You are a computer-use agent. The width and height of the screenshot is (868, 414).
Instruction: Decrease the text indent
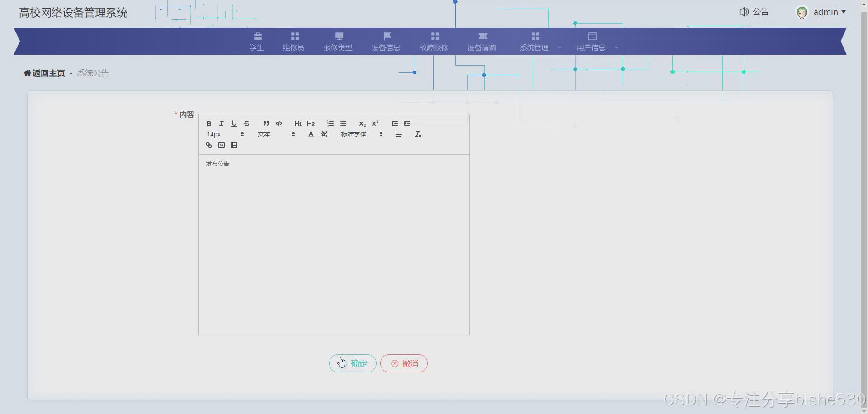[395, 123]
